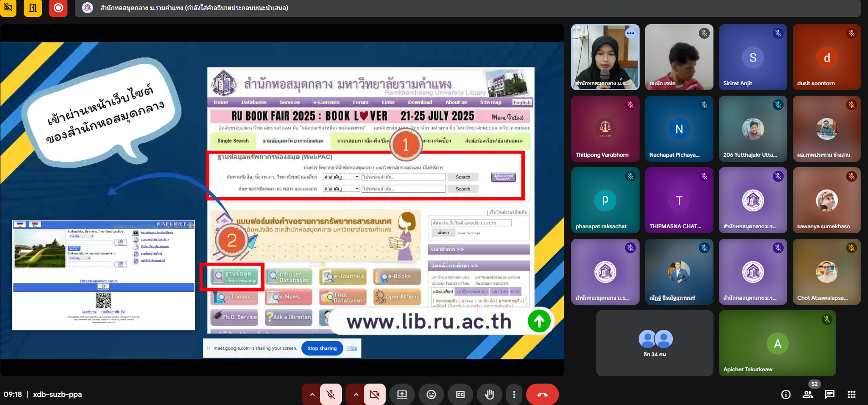The height and width of the screenshot is (405, 868).
Task: Open first WebPAC keyword dropdown
Action: pyautogui.click(x=341, y=177)
